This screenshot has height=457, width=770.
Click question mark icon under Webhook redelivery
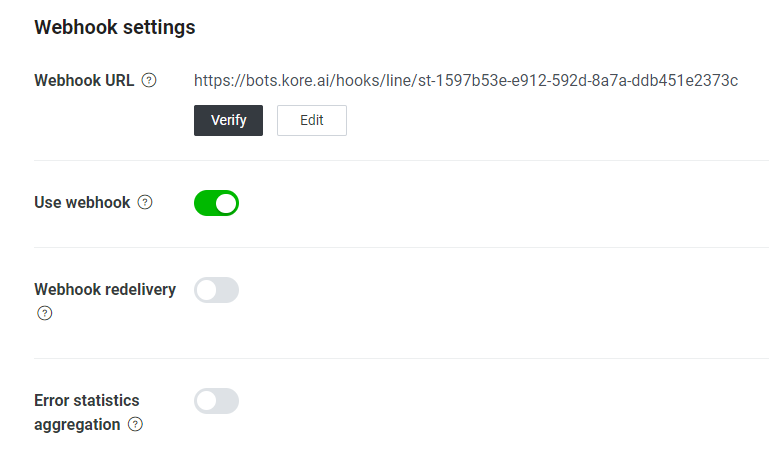[x=44, y=313]
